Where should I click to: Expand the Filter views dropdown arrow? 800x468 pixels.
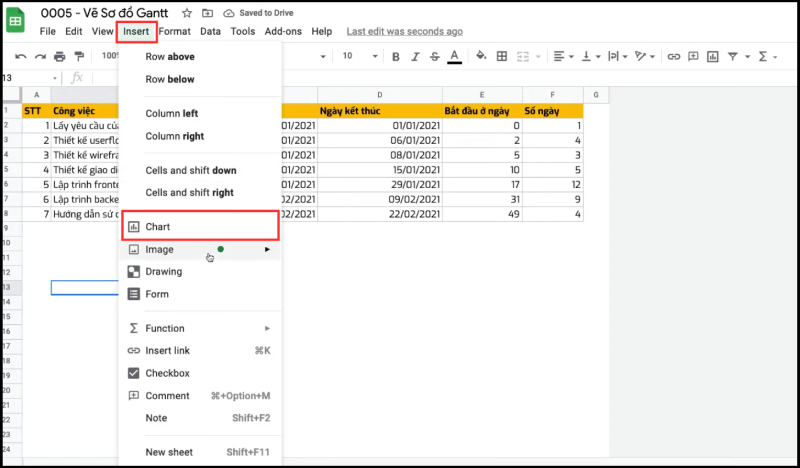coord(747,57)
